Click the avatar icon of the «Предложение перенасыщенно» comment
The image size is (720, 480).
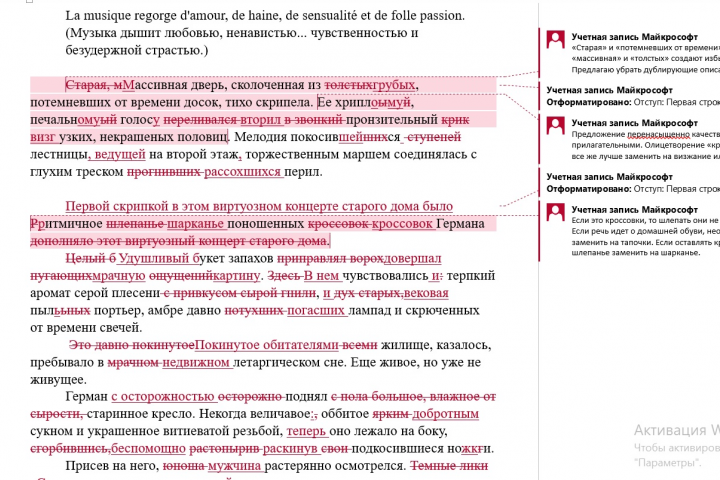(x=555, y=125)
